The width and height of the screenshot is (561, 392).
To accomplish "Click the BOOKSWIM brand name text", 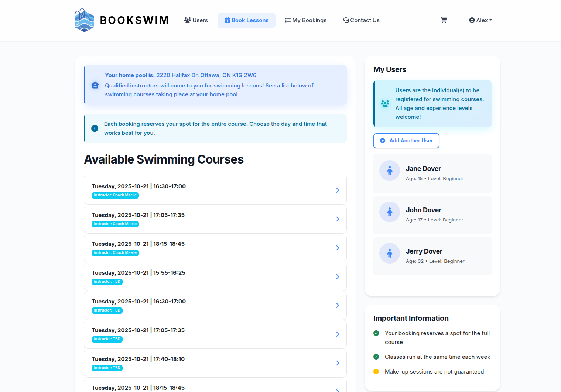I will click(x=134, y=20).
